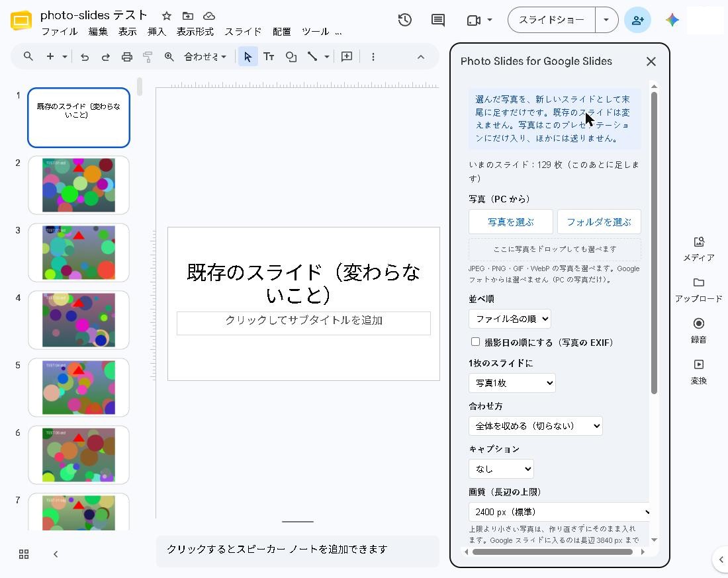
Task: Open the ツール menu
Action: tap(315, 32)
